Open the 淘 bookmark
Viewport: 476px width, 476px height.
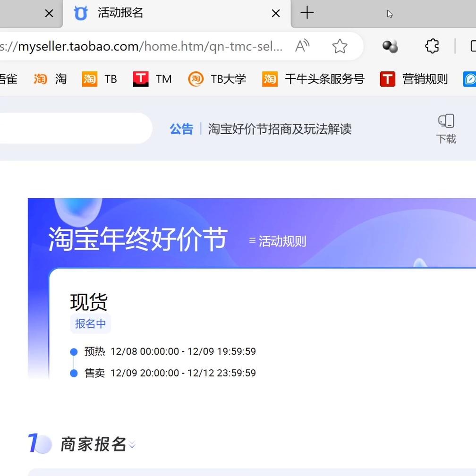tap(50, 79)
